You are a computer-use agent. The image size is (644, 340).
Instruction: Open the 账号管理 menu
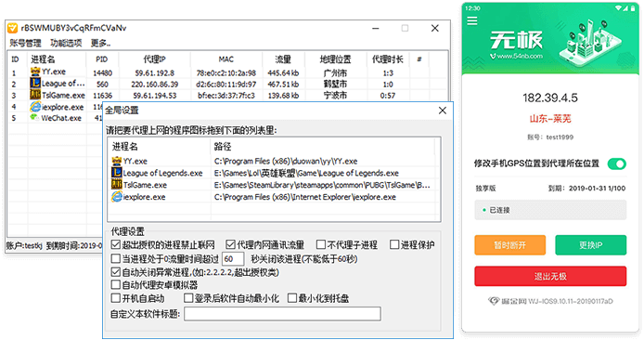pyautogui.click(x=25, y=43)
